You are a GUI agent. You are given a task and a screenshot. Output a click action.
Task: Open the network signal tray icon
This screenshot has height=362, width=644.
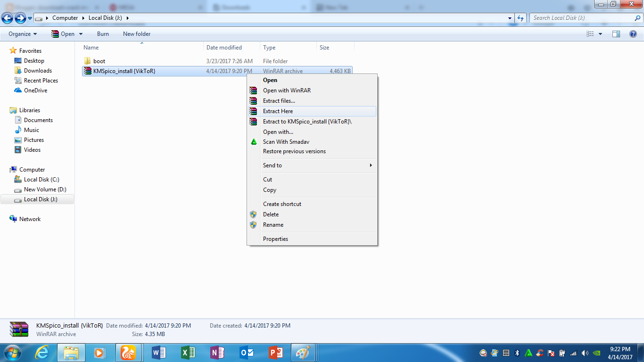pos(574,353)
